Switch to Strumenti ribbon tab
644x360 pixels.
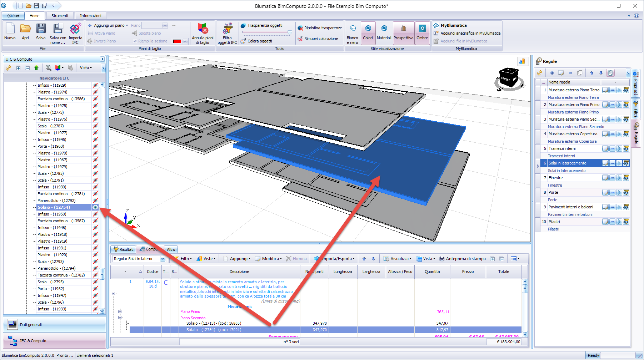[x=60, y=16]
